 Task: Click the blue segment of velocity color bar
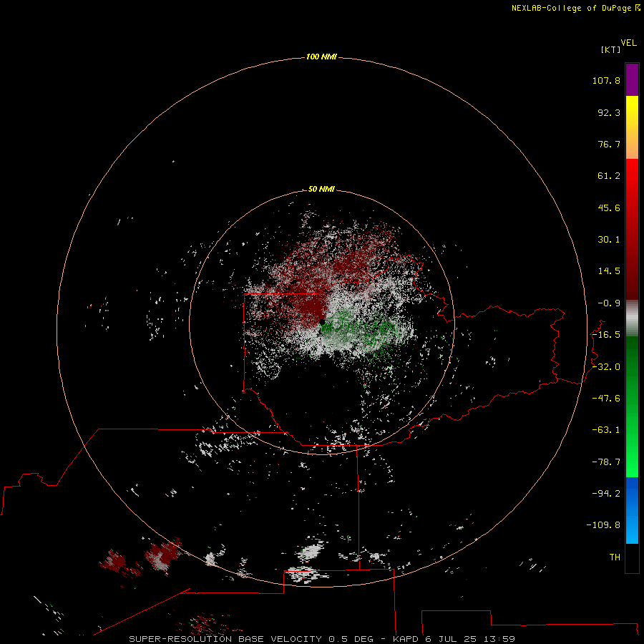pos(632,510)
